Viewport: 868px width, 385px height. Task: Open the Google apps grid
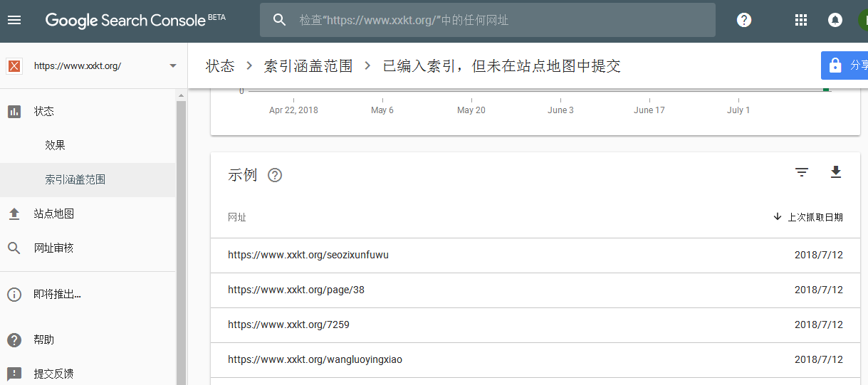(801, 20)
